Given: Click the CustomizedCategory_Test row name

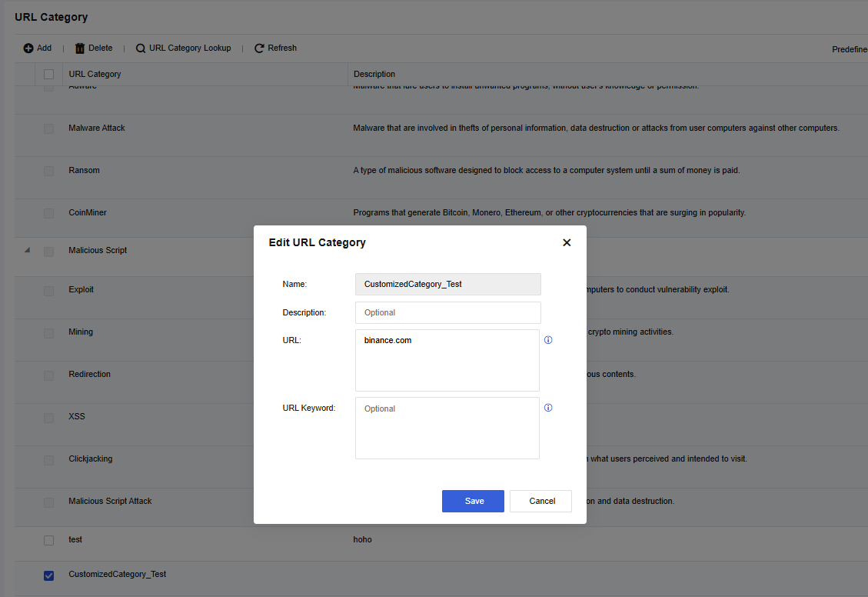Looking at the screenshot, I should [117, 575].
